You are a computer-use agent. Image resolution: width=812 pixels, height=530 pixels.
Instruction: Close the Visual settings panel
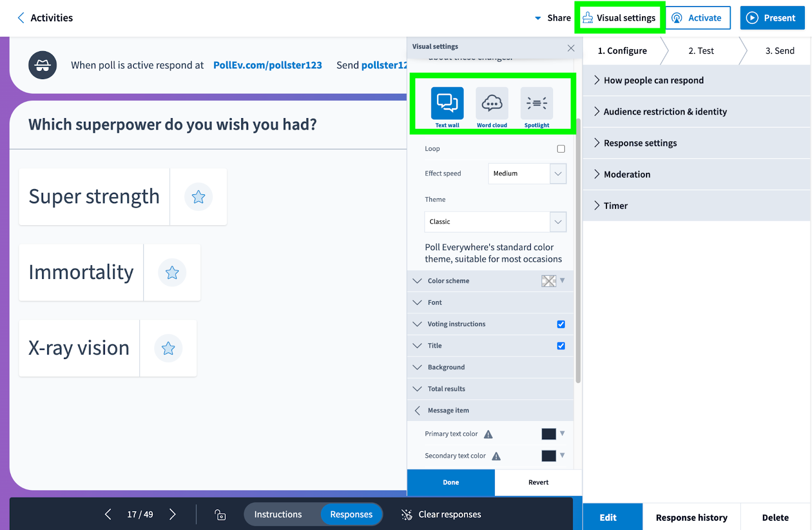pyautogui.click(x=571, y=48)
